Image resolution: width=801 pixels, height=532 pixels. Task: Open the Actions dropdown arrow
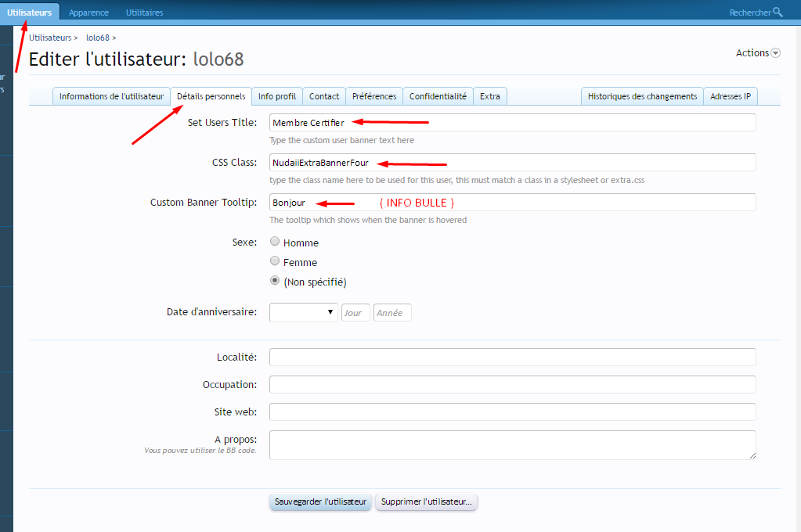[776, 53]
